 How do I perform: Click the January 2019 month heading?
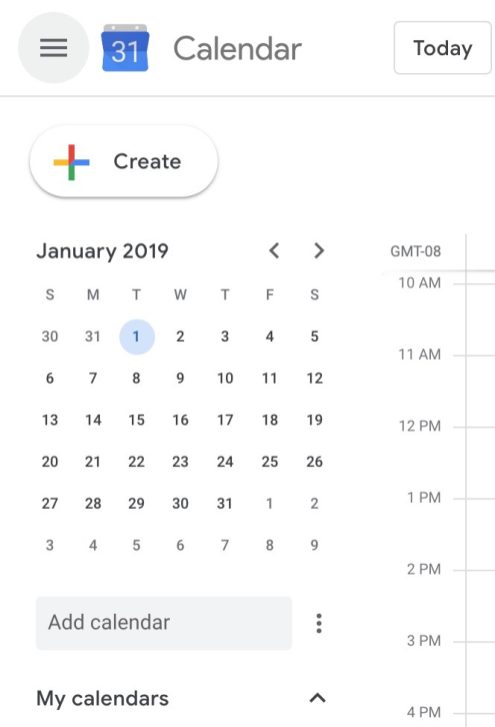[x=102, y=251]
